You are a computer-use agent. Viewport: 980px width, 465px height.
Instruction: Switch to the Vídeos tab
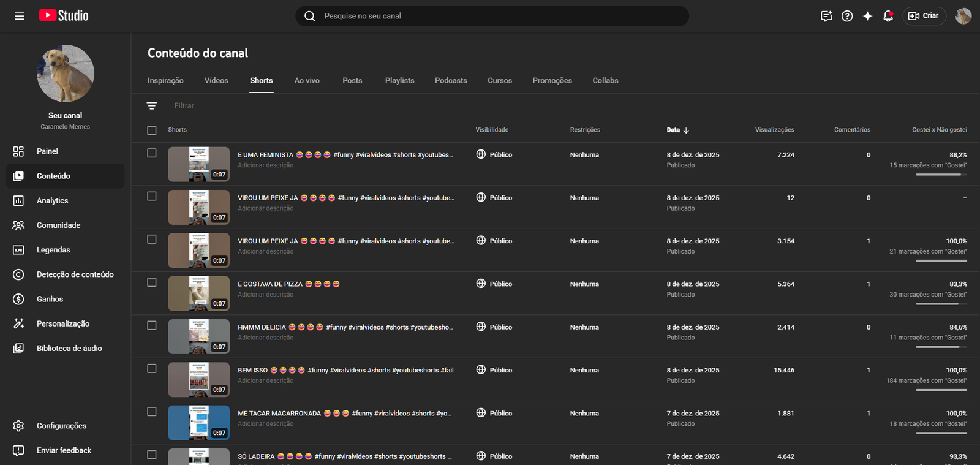[x=216, y=81]
